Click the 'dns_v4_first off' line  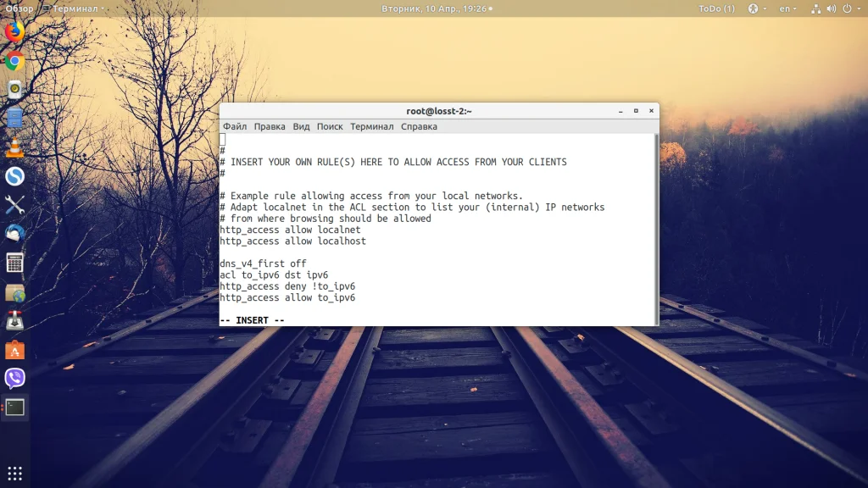point(263,263)
